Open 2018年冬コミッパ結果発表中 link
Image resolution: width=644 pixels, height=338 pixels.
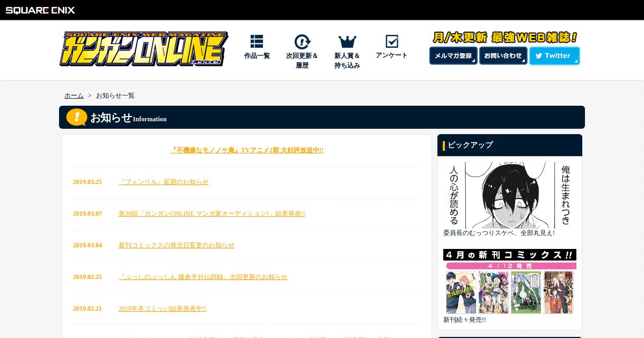(163, 308)
